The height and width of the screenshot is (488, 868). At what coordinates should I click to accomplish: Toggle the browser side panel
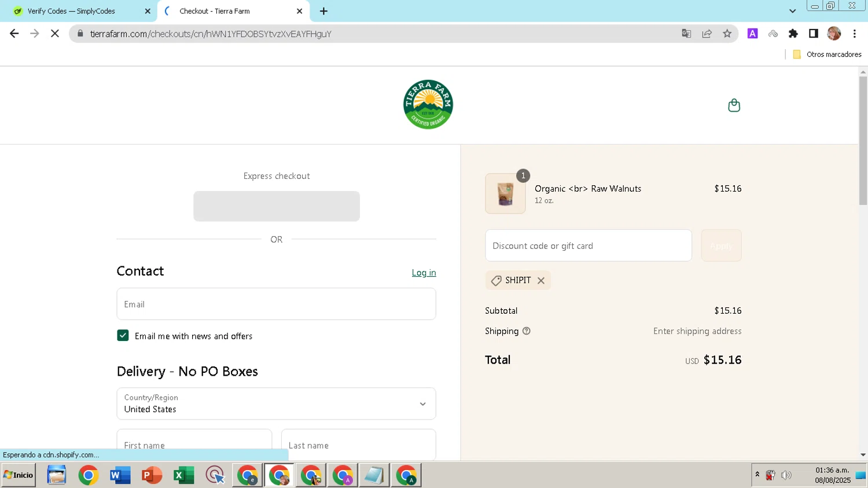pyautogui.click(x=813, y=34)
